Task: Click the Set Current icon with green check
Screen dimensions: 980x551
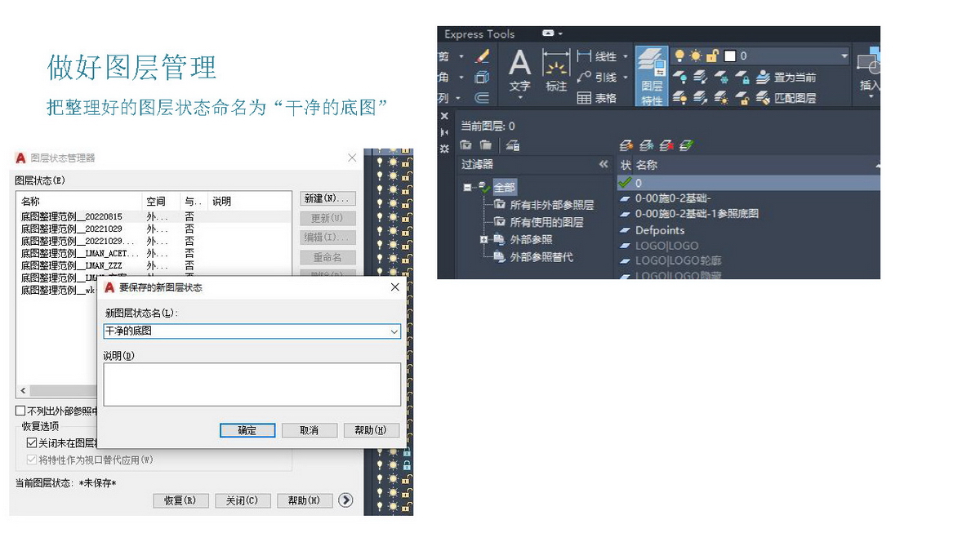Action: [687, 145]
